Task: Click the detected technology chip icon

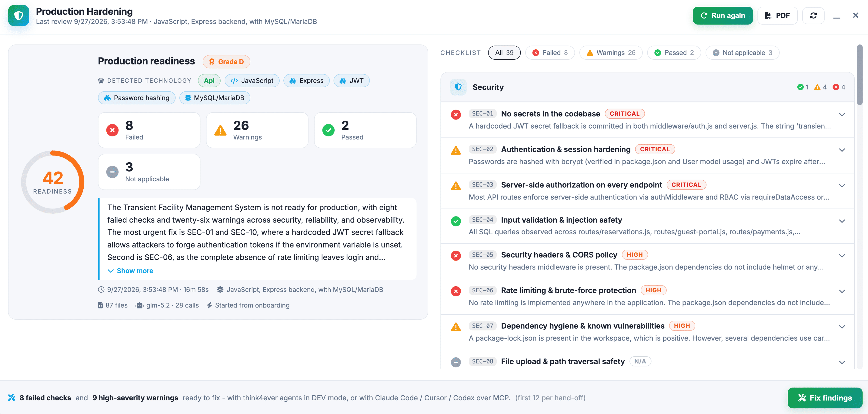Action: [x=101, y=81]
